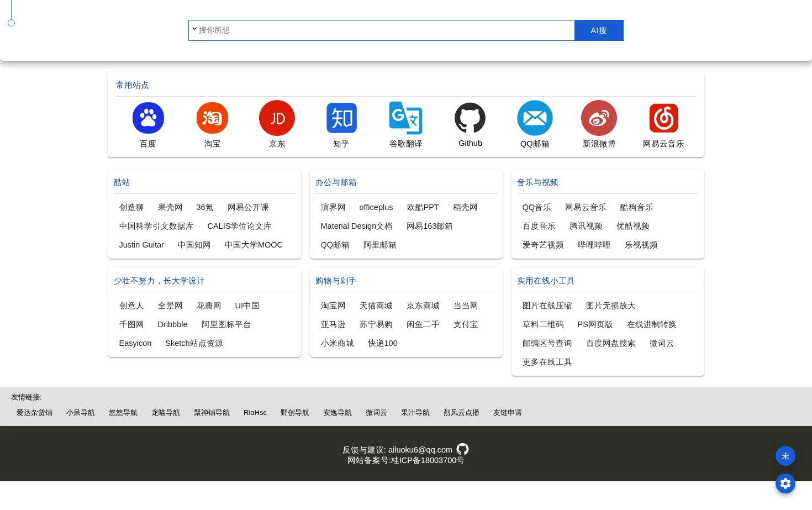Open the Easyicon link
The image size is (812, 510).
135,343
